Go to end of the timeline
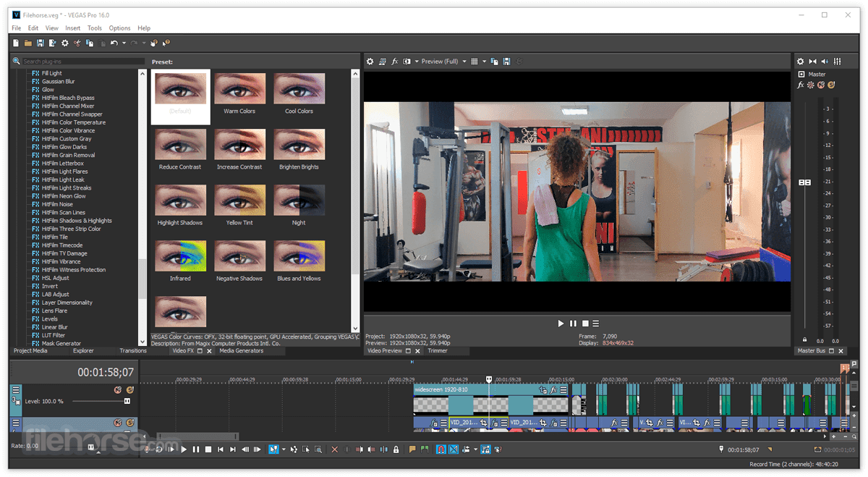This screenshot has height=477, width=868. click(x=232, y=449)
